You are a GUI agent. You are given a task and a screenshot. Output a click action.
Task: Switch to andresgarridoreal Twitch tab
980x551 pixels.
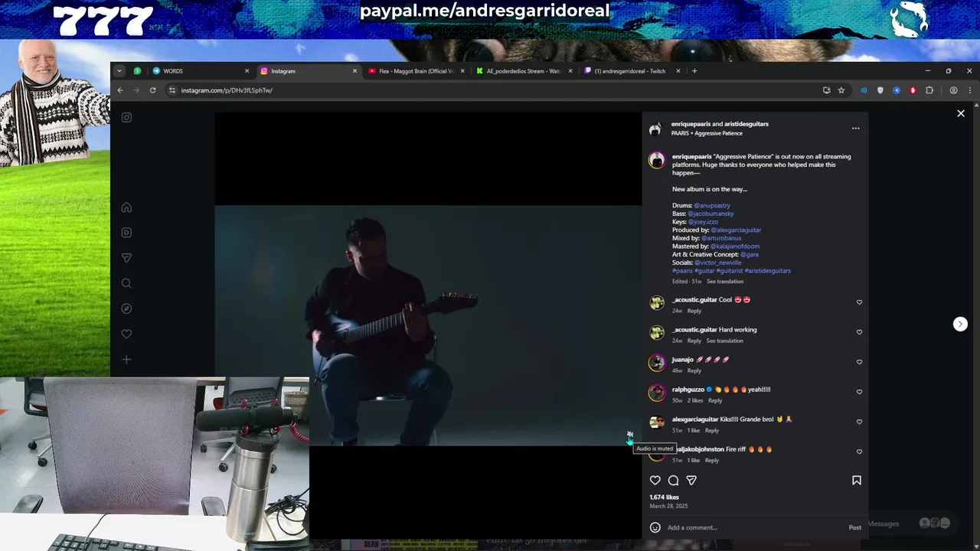[x=632, y=71]
